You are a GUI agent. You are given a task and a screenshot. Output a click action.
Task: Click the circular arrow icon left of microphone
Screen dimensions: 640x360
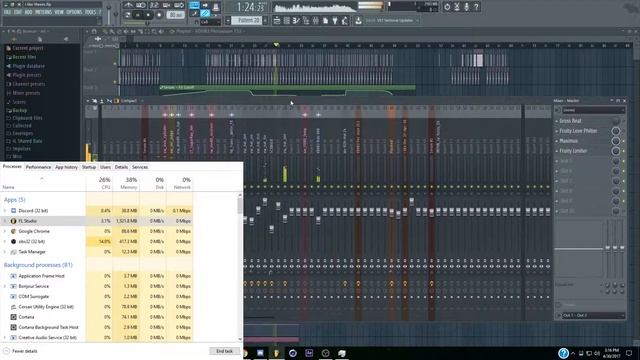447,7
